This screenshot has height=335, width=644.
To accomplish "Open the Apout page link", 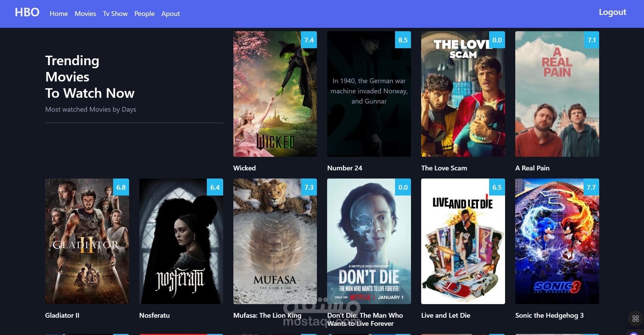I will coord(171,14).
